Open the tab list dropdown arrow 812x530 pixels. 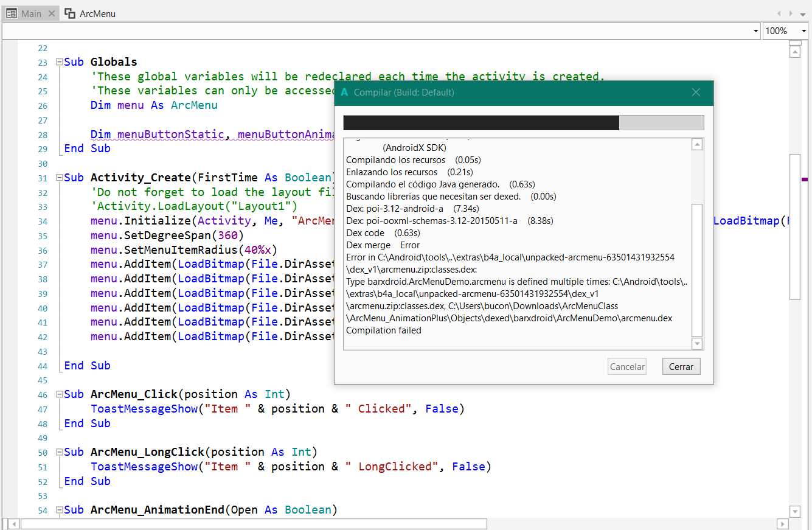coord(803,13)
